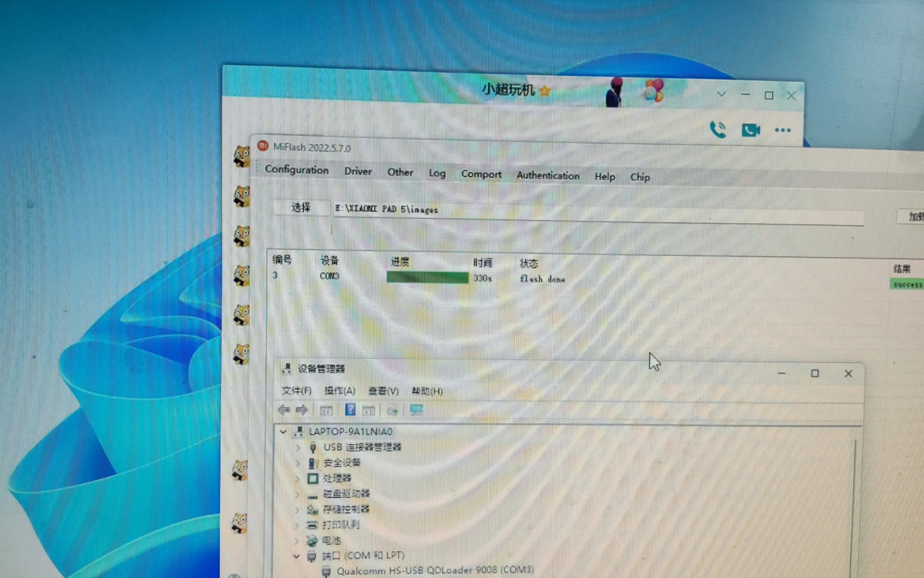Screen dimensions: 924x578
Task: Click the Forward navigation arrow in Device Manager
Action: 302,410
